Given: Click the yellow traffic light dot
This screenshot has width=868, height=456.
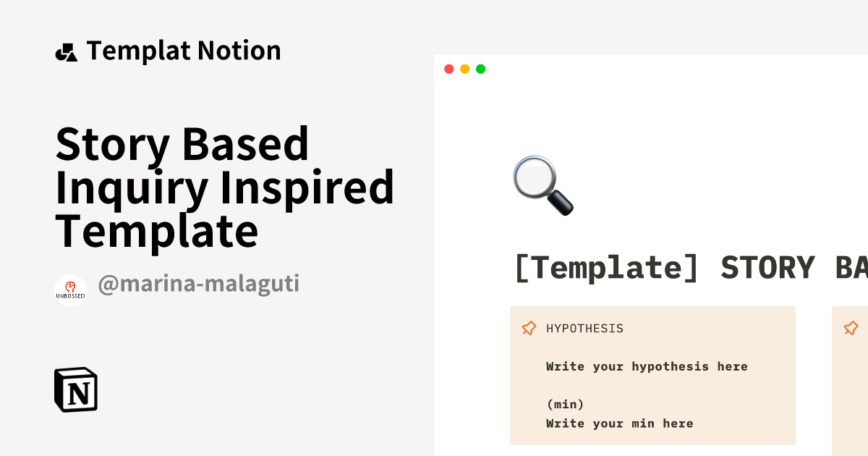Looking at the screenshot, I should click(464, 69).
